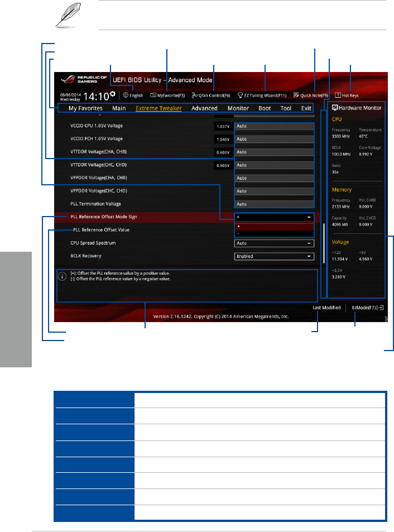Viewport: 394px width, 532px height.
Task: Click the VTTDDR Voltage(CHC, CHD) Auto field
Action: [274, 165]
